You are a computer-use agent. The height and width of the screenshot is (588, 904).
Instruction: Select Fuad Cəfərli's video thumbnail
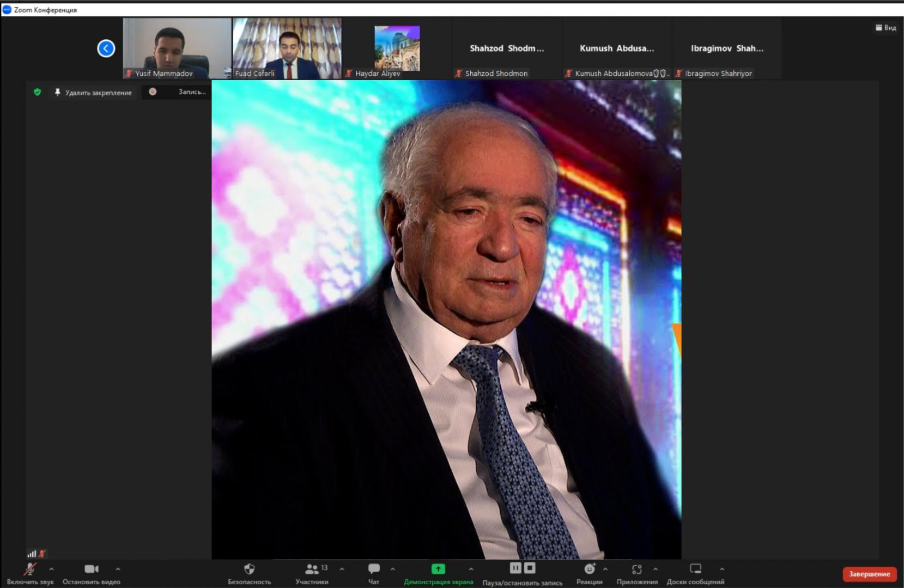287,48
